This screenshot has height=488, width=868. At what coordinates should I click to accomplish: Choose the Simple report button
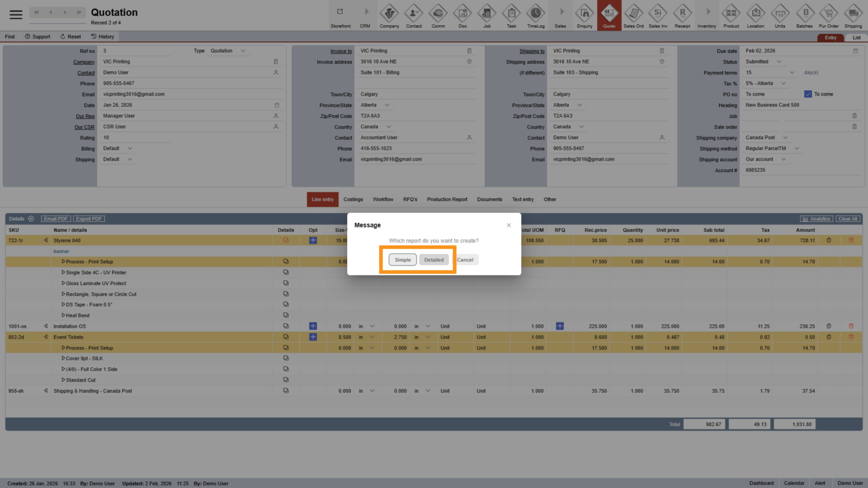[402, 260]
